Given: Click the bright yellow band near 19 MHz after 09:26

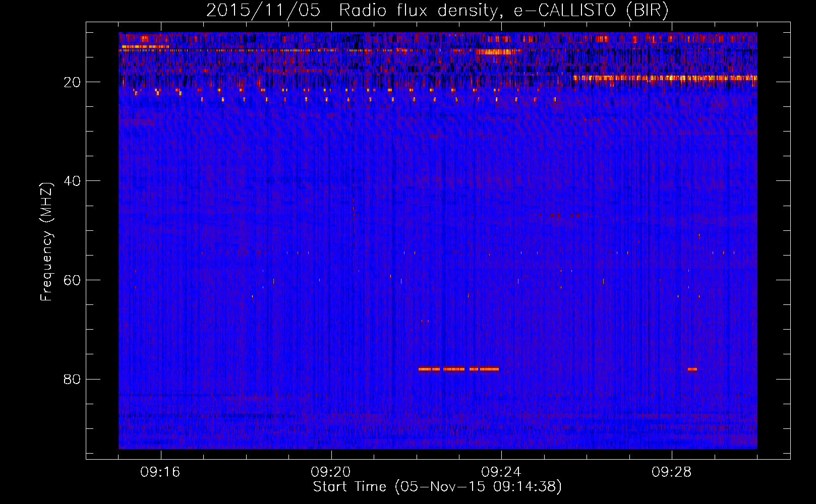Looking at the screenshot, I should [x=665, y=78].
